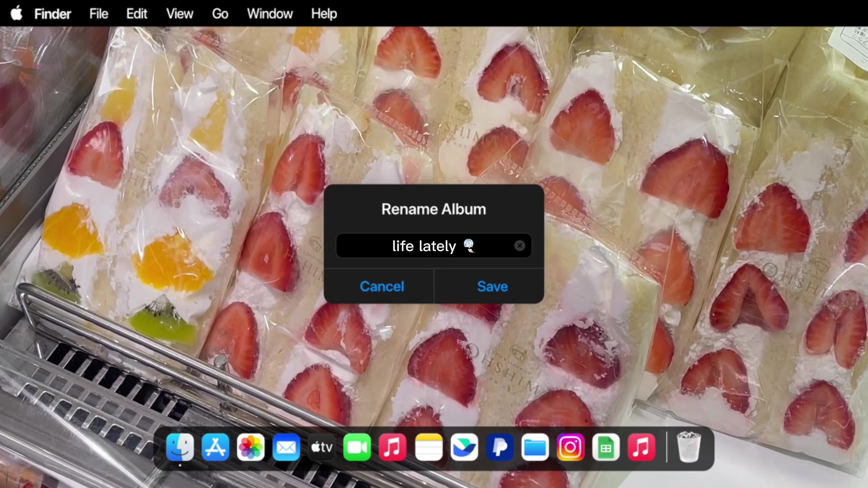
Task: Open the Apple menu
Action: (17, 13)
